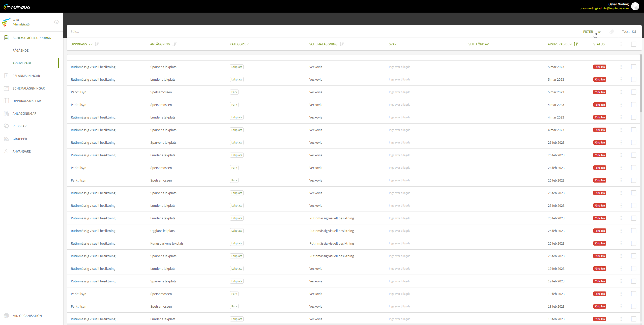Click the Grupper people icon
644x325 pixels.
point(6,139)
